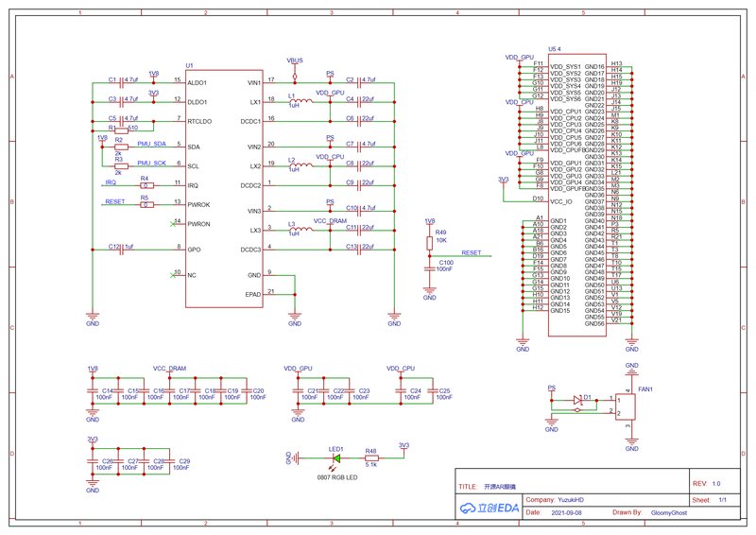The height and width of the screenshot is (535, 756).
Task: Select capacitor C13 22uf symbol
Action: [359, 250]
